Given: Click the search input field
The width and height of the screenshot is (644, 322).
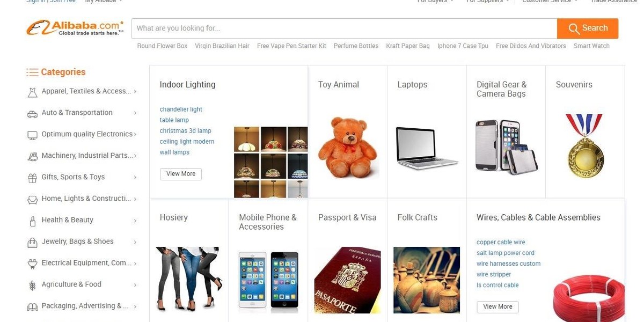Looking at the screenshot, I should coord(344,28).
